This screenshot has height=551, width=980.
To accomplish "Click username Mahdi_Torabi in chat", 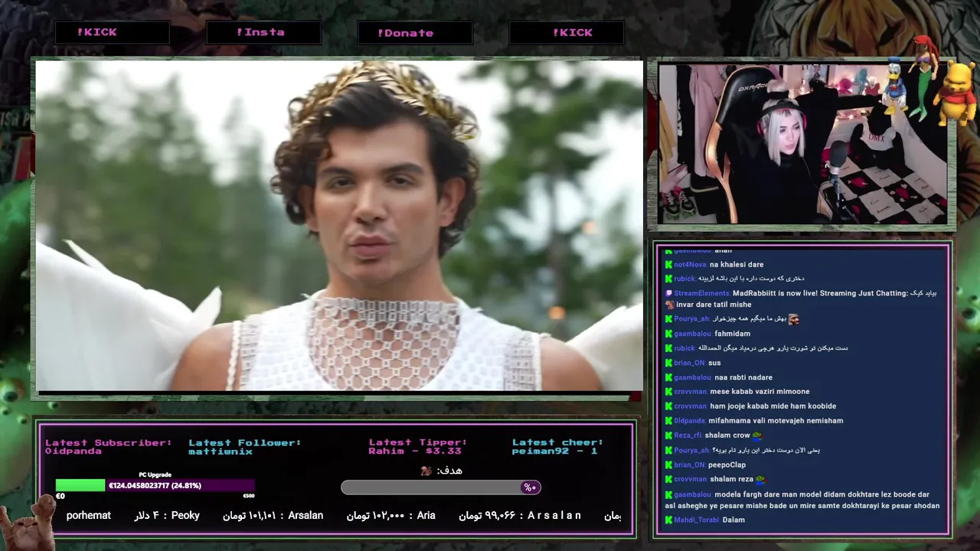I will coord(697,520).
